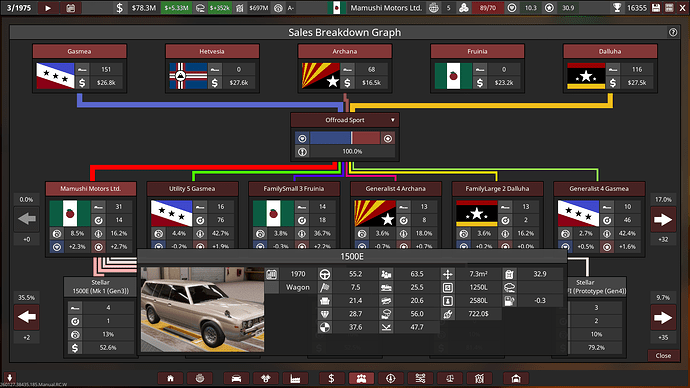Select the FamilySmall 3 Fruinia card header
The width and height of the screenshot is (690, 388).
coord(294,189)
